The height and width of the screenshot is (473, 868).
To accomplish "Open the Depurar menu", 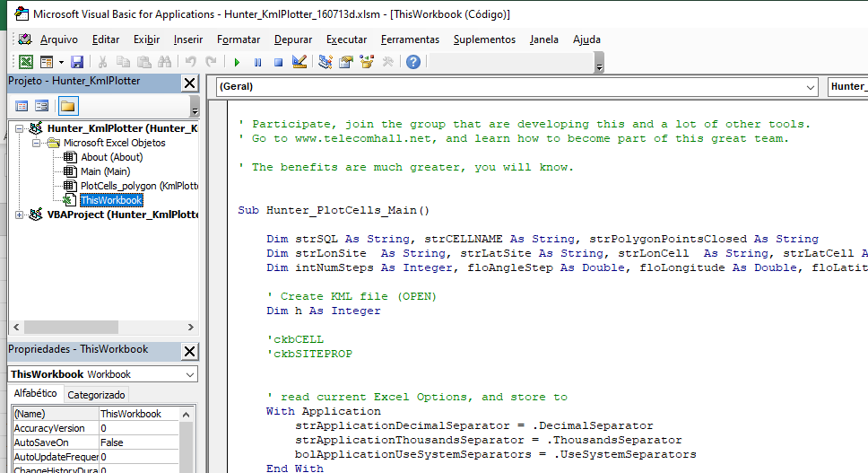I will click(x=293, y=39).
